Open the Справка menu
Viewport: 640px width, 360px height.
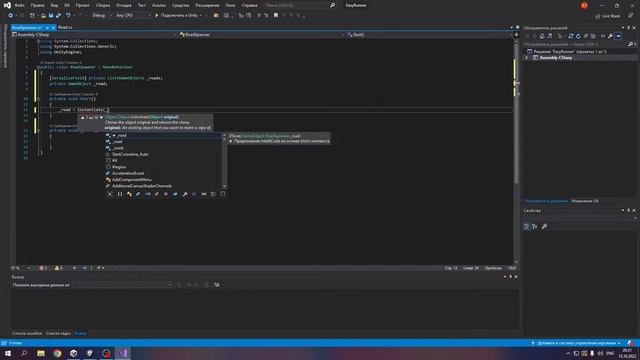point(249,5)
